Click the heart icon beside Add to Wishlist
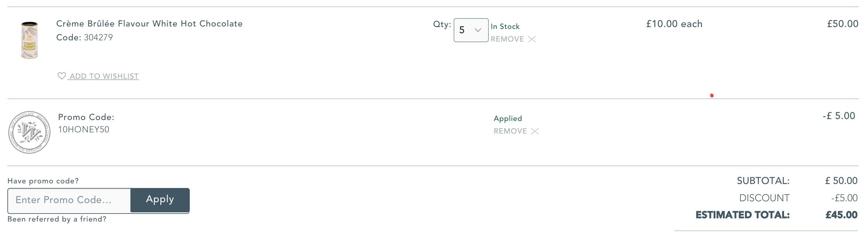 62,76
